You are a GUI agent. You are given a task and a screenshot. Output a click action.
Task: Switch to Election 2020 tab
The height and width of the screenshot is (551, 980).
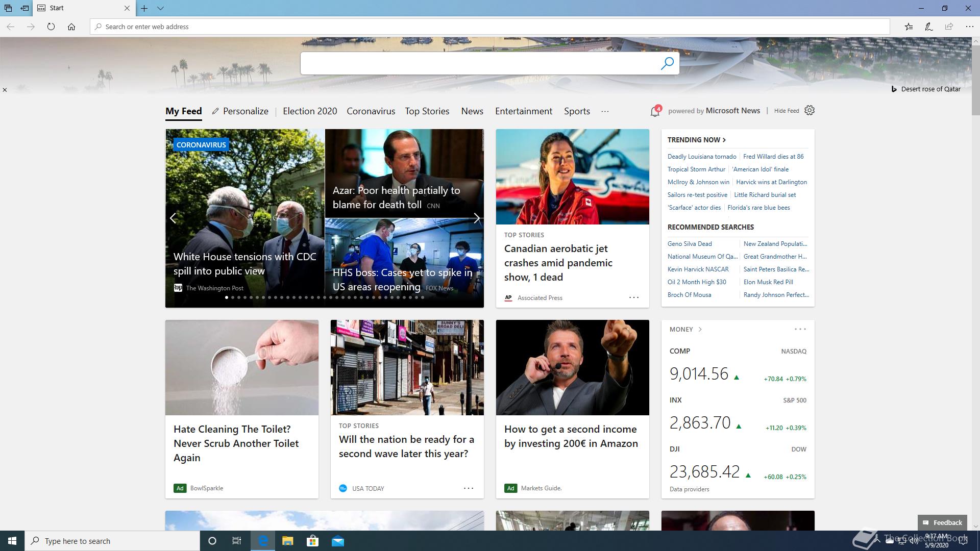[310, 111]
